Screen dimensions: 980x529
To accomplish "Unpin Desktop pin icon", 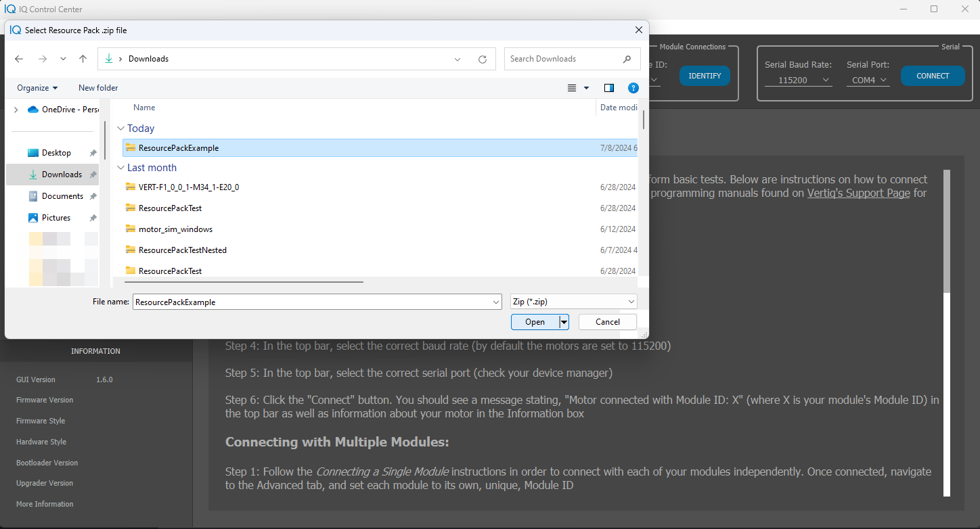I will [x=93, y=153].
